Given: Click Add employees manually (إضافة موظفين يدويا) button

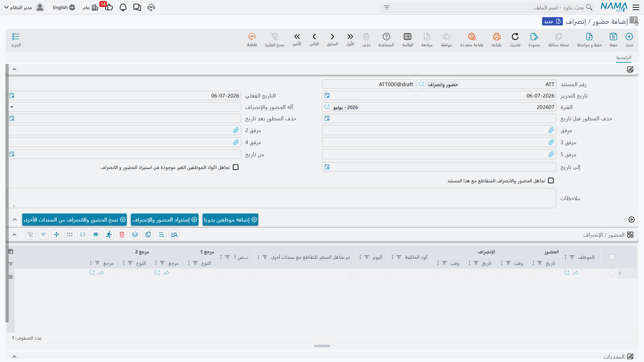Looking at the screenshot, I should coord(230,220).
